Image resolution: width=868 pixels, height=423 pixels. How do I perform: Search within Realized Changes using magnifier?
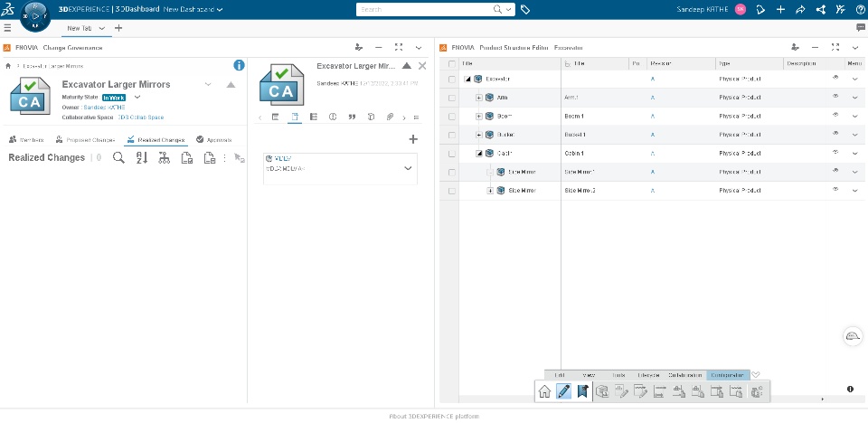tap(118, 158)
